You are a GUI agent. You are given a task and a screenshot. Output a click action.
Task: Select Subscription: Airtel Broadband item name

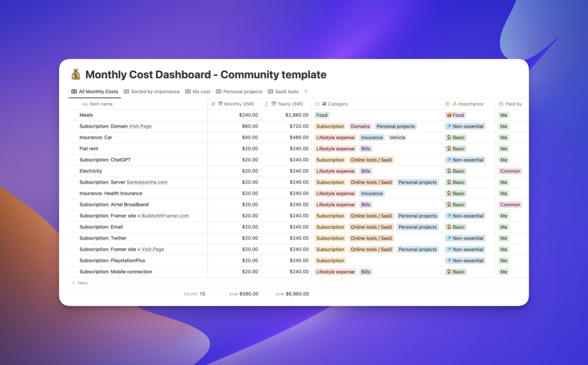click(114, 205)
